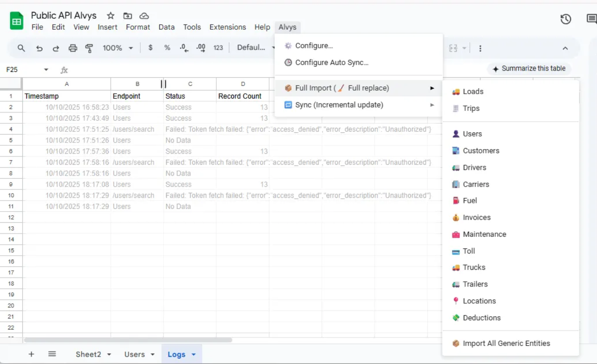
Task: Redo the last action
Action: pyautogui.click(x=56, y=48)
